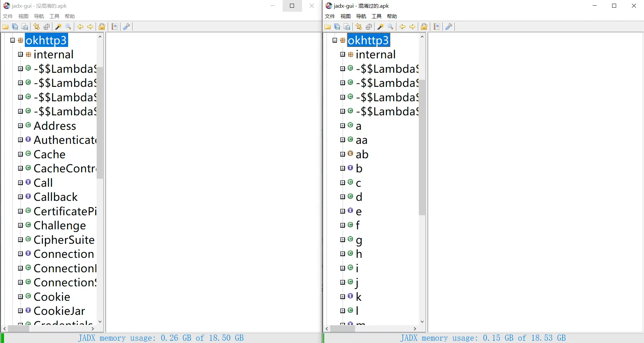Click the okhttp3 package icon in the 混淆过的.apk window

pos(343,40)
